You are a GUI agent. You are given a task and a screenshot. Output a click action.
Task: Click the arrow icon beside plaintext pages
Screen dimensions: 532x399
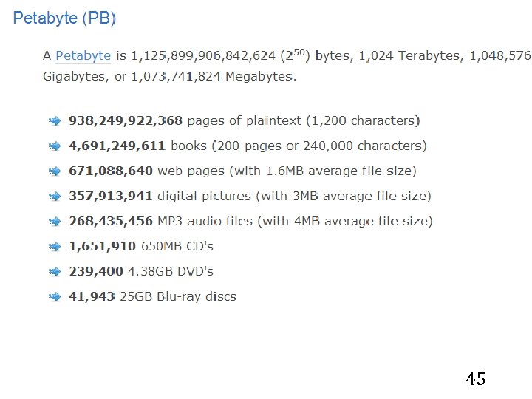(x=54, y=121)
